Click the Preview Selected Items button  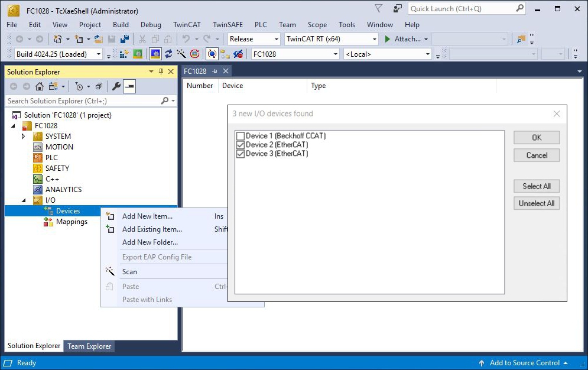[129, 87]
